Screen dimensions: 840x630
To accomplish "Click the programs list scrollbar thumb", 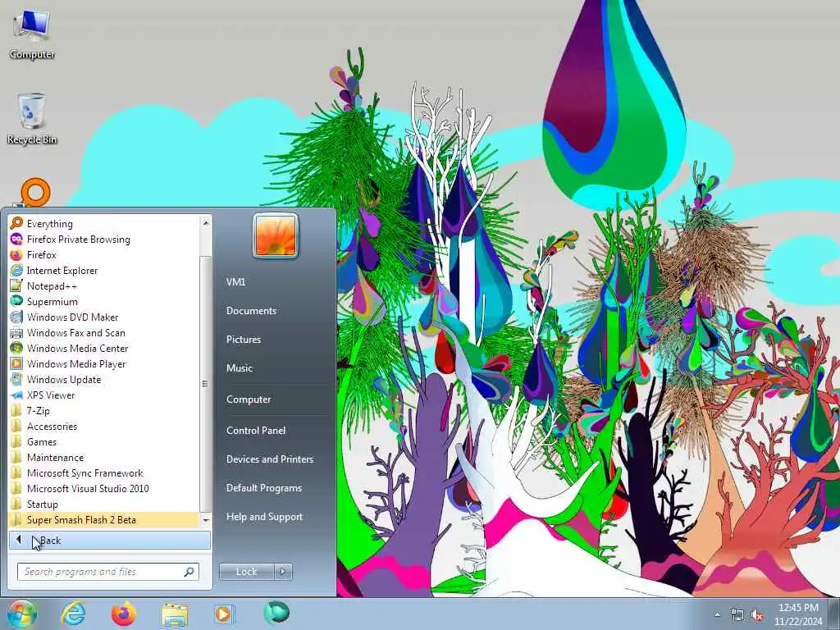I will coord(206,384).
